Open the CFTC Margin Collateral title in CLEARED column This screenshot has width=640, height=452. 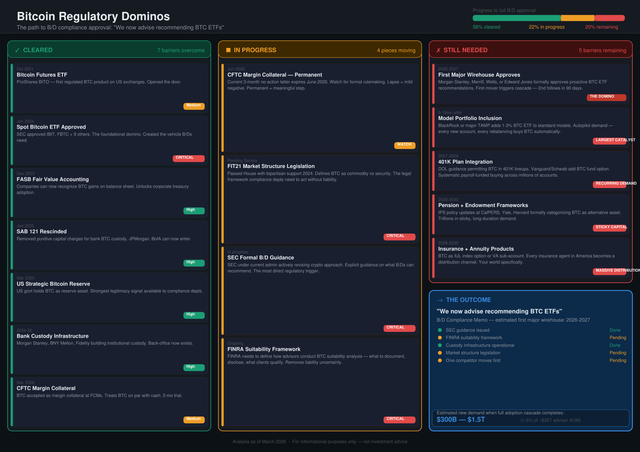click(x=46, y=388)
